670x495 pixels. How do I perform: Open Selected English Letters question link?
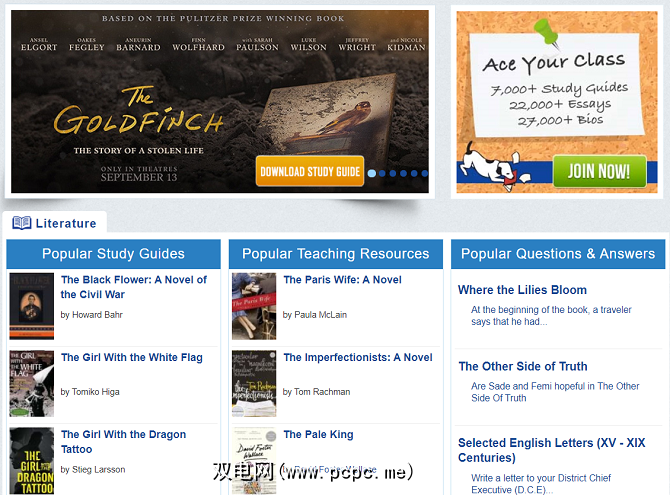(x=552, y=450)
